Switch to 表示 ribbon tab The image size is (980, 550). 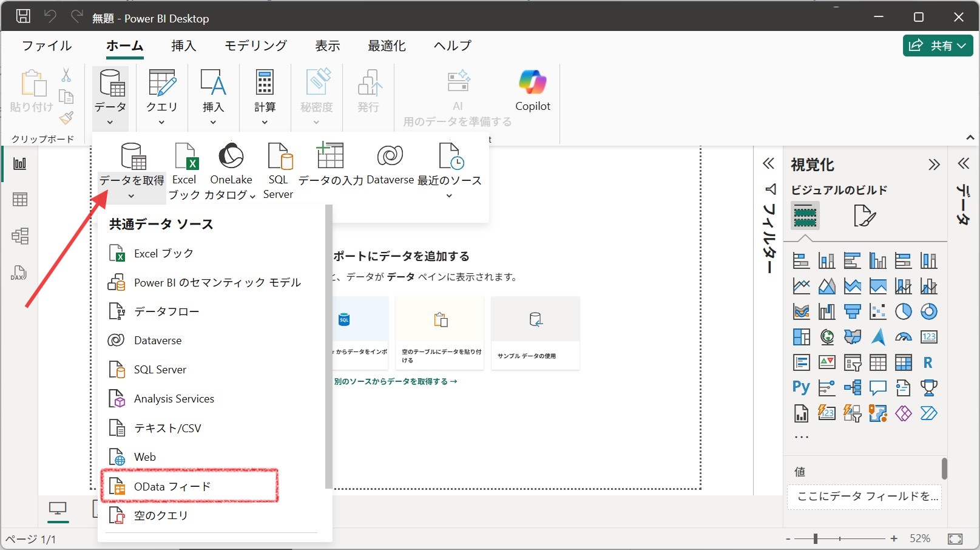328,46
